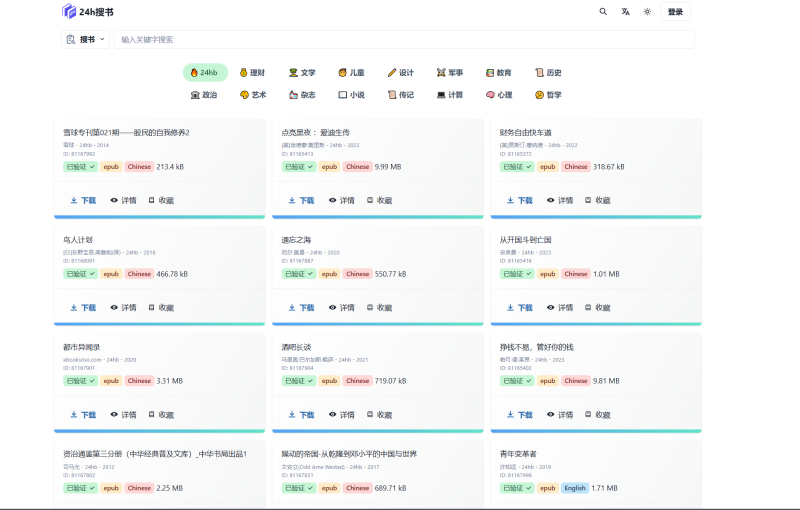The height and width of the screenshot is (510, 800).
Task: Select the 理财 finance category
Action: 252,73
